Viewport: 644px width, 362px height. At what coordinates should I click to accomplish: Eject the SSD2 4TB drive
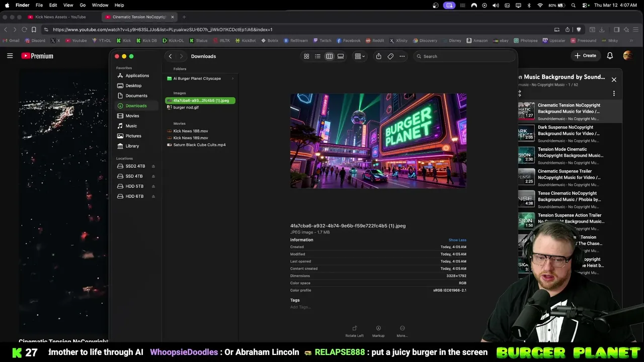coord(153,166)
